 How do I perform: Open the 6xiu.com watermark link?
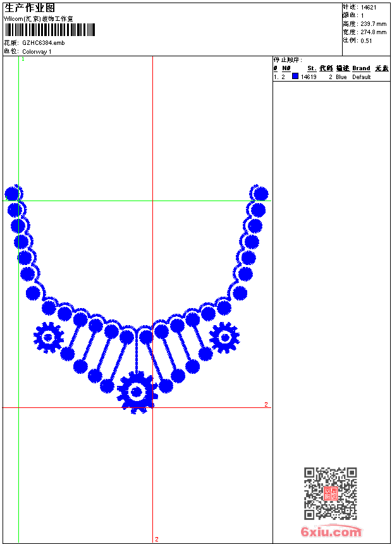(x=331, y=532)
